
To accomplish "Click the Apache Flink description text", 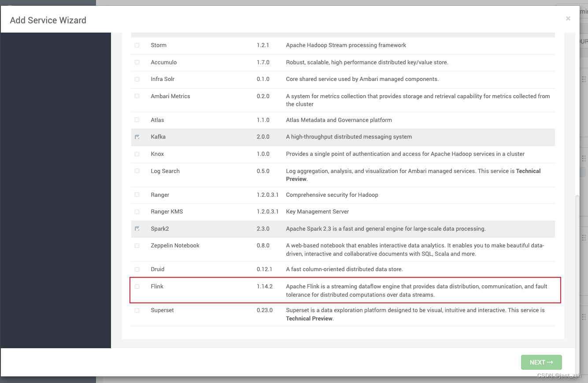I will (x=417, y=291).
